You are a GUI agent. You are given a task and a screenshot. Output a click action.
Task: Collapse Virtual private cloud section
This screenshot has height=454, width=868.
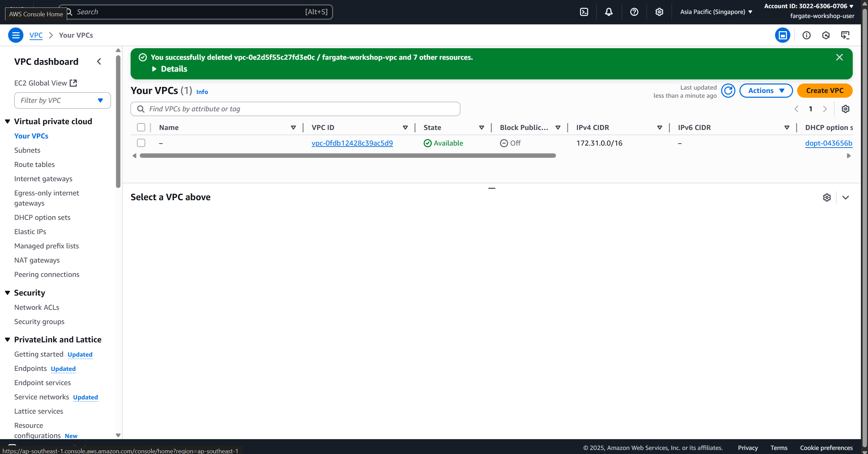pos(7,121)
